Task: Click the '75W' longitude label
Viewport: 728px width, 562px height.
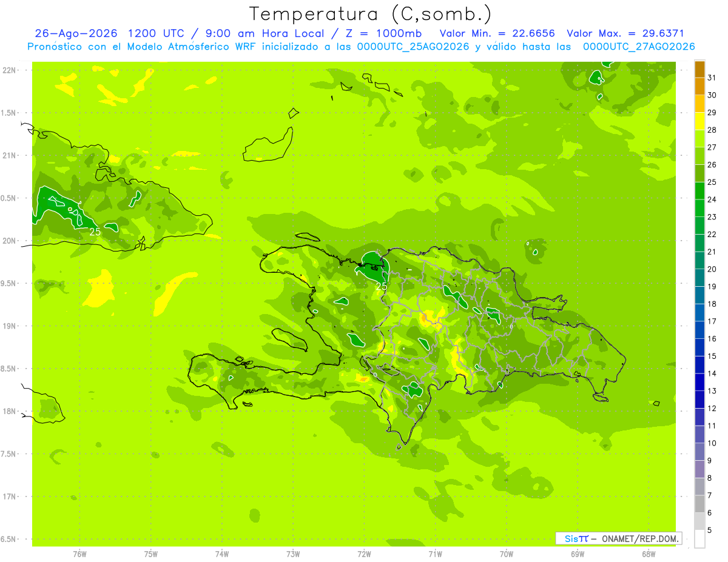Action: [151, 554]
